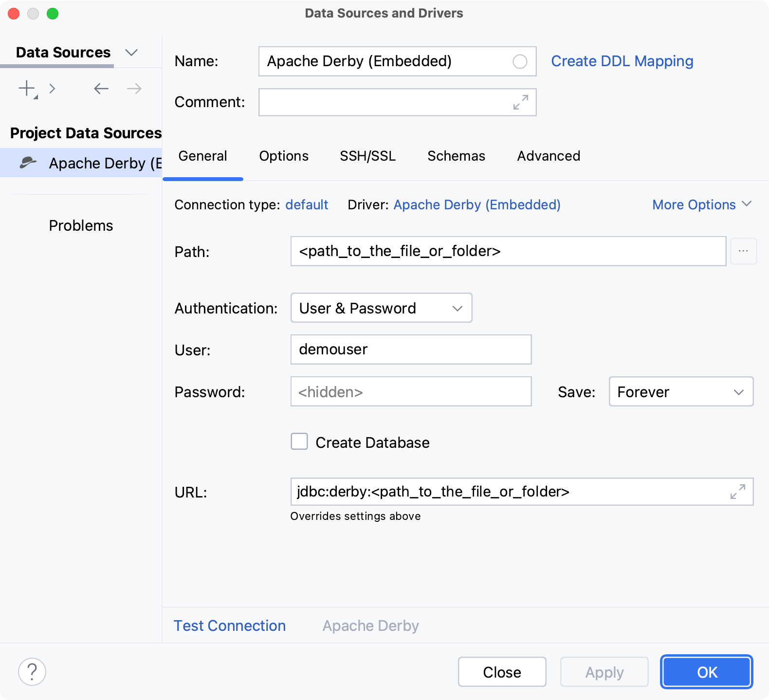This screenshot has height=700, width=769.
Task: Click into the User input field
Action: point(410,350)
